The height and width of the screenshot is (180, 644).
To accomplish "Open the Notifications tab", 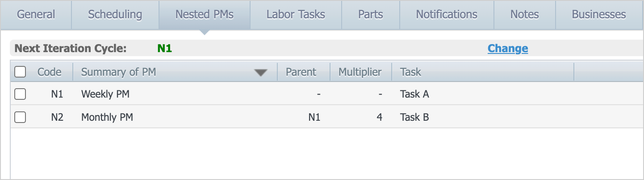I will click(x=447, y=15).
